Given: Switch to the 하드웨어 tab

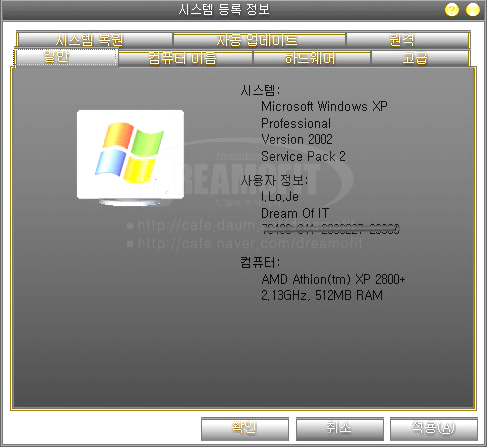Looking at the screenshot, I should tap(312, 59).
